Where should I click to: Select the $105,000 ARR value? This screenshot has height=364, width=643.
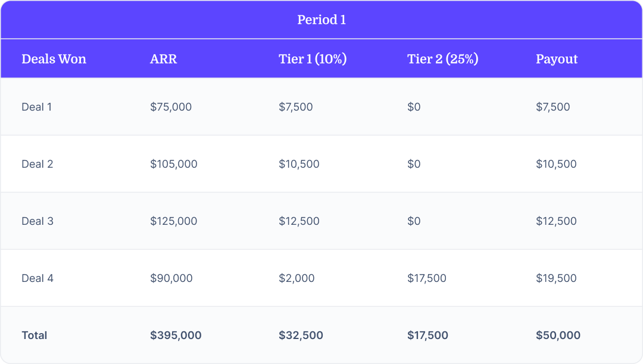(173, 164)
